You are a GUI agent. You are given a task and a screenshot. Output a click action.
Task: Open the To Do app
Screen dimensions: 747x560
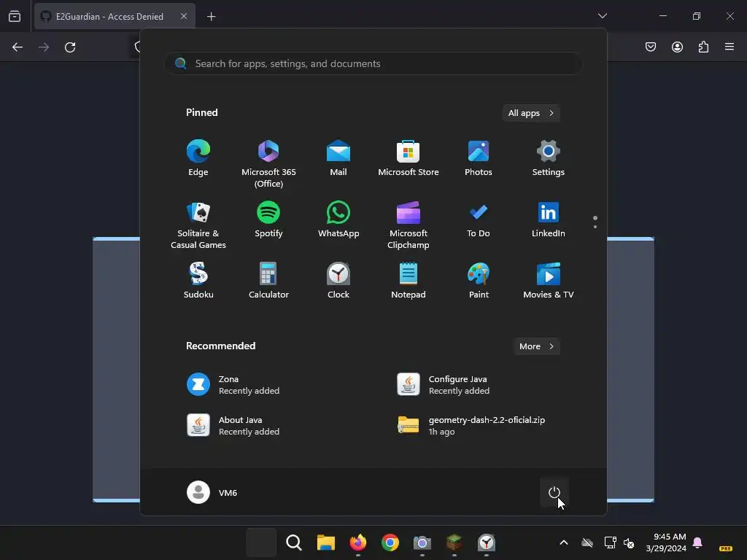pos(479,219)
